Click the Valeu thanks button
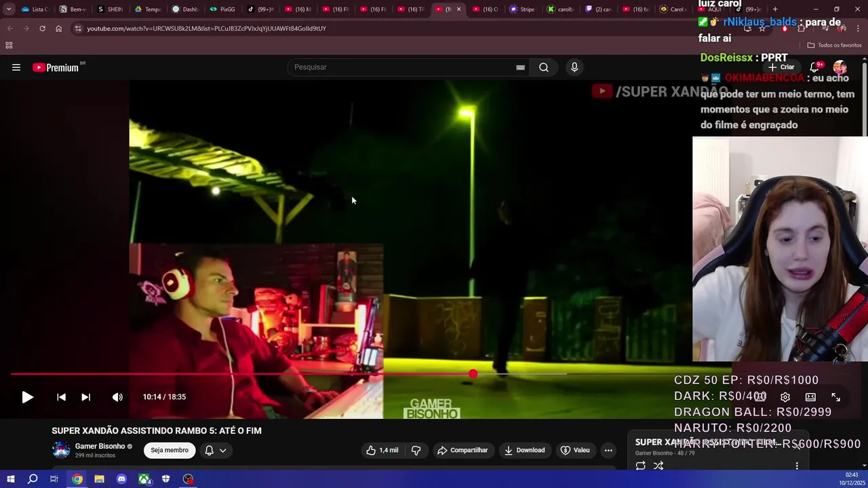 [575, 450]
